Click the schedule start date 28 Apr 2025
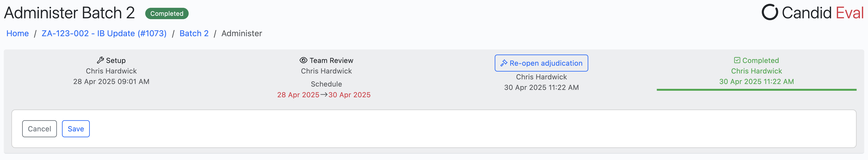This screenshot has width=868, height=160. pos(298,95)
